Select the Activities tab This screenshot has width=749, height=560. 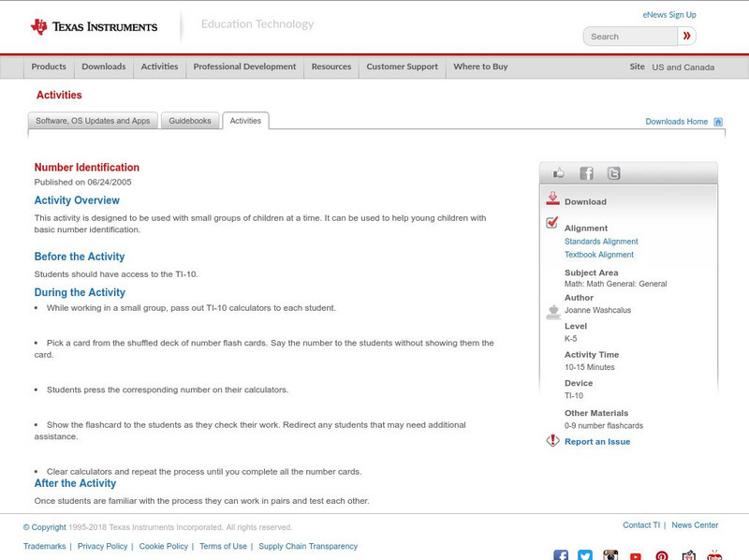point(245,121)
